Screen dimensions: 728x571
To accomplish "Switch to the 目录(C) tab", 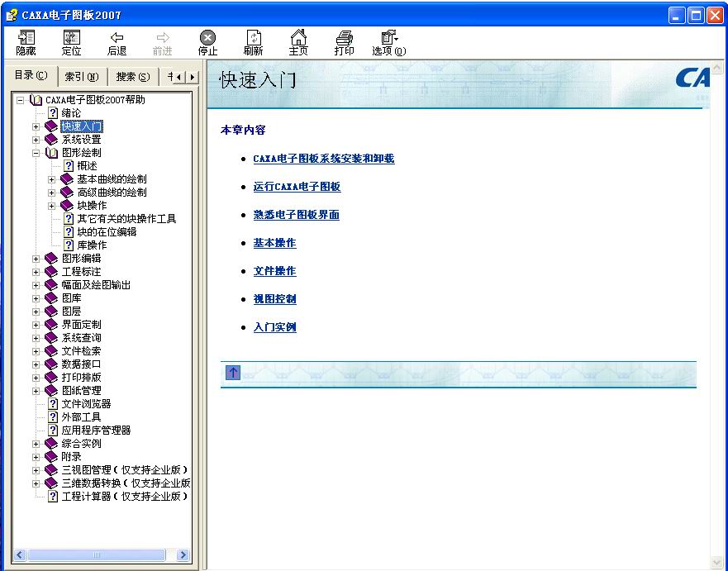I will click(x=31, y=76).
